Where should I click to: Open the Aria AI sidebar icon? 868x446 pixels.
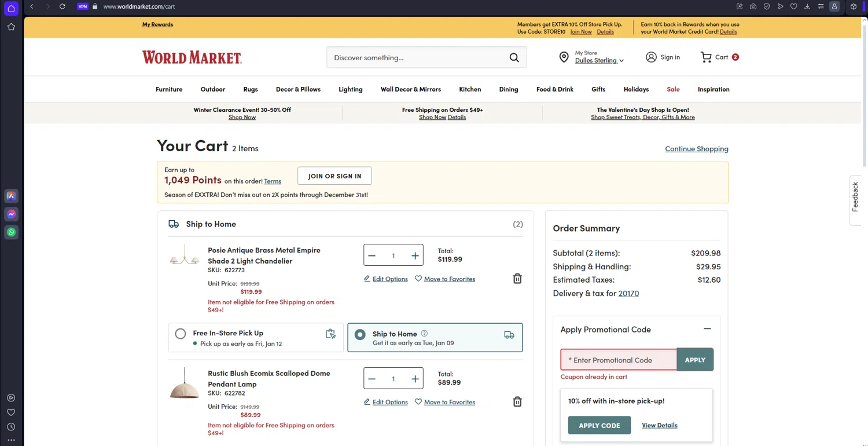(x=11, y=196)
